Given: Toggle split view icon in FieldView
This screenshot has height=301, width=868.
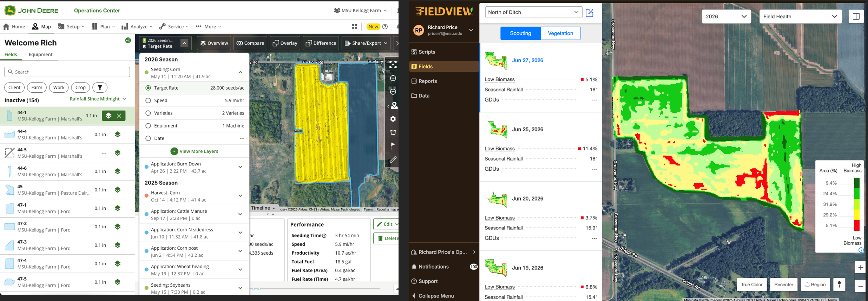Looking at the screenshot, I should tap(856, 17).
